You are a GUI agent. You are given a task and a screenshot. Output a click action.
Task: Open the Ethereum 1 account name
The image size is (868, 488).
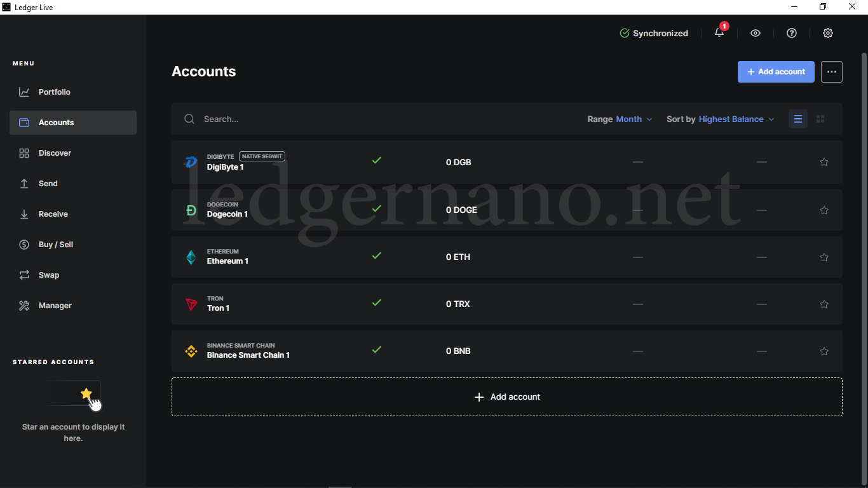[227, 261]
